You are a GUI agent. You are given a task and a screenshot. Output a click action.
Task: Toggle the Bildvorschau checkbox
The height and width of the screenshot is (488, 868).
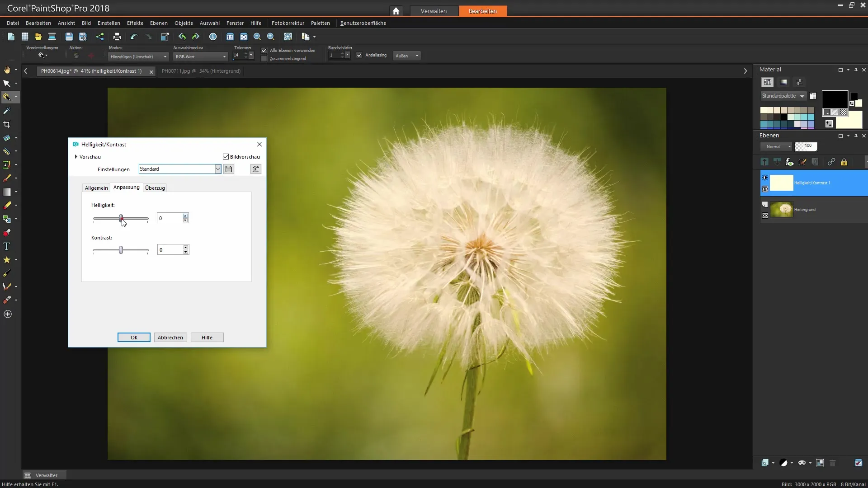(x=226, y=157)
